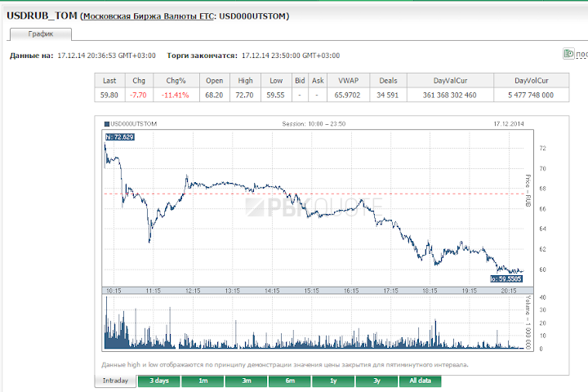Click the Торги закончатся time text
This screenshot has height=392, width=588.
point(291,56)
